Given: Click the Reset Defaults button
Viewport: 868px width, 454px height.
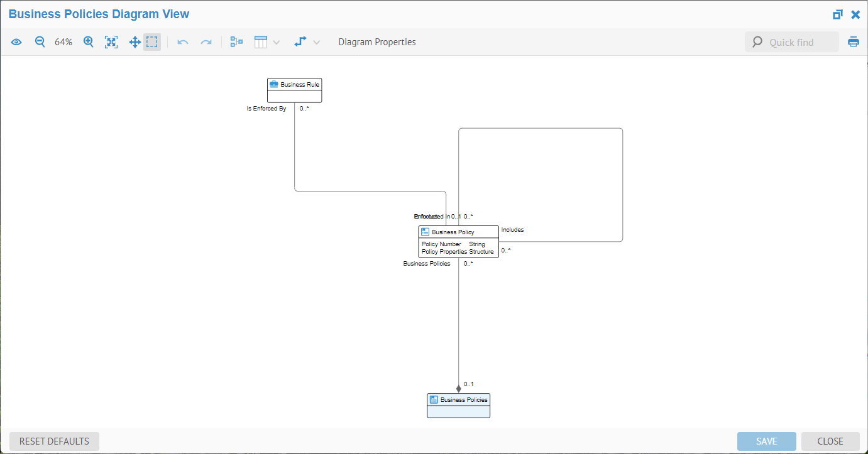Looking at the screenshot, I should click(x=54, y=441).
